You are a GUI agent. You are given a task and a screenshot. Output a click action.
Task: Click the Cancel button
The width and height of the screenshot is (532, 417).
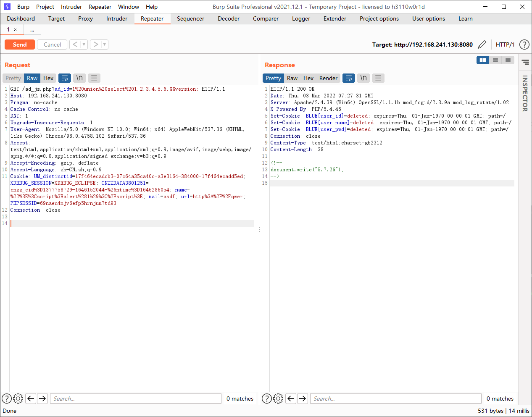coord(52,45)
